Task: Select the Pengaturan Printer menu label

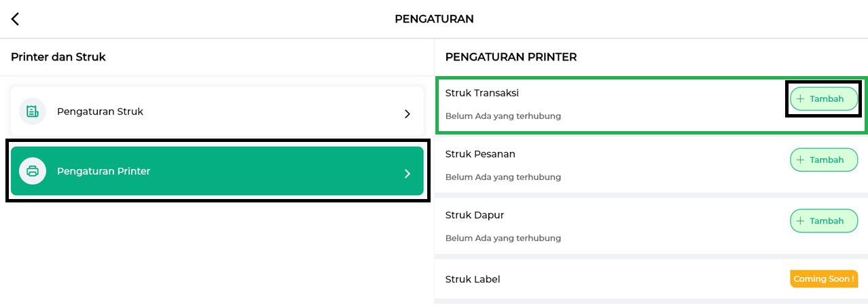Action: (103, 171)
